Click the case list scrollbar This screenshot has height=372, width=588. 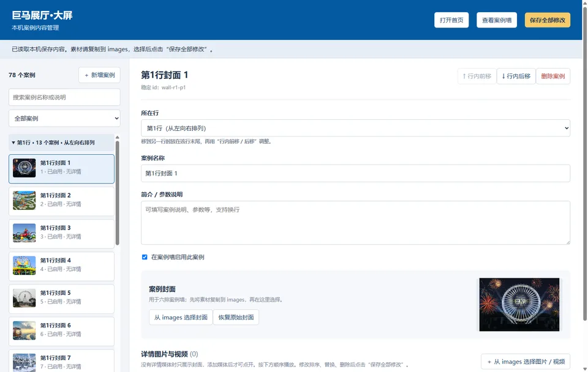118,193
